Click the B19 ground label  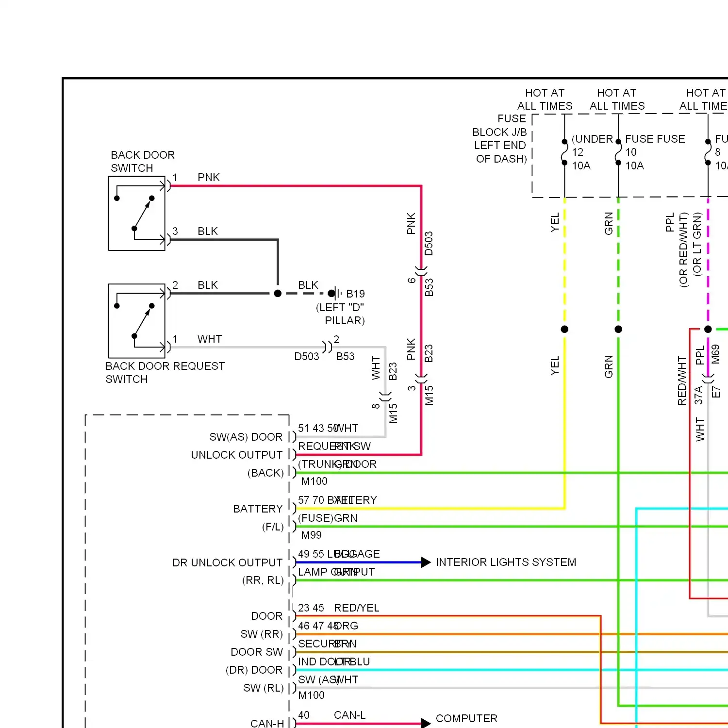pyautogui.click(x=355, y=294)
